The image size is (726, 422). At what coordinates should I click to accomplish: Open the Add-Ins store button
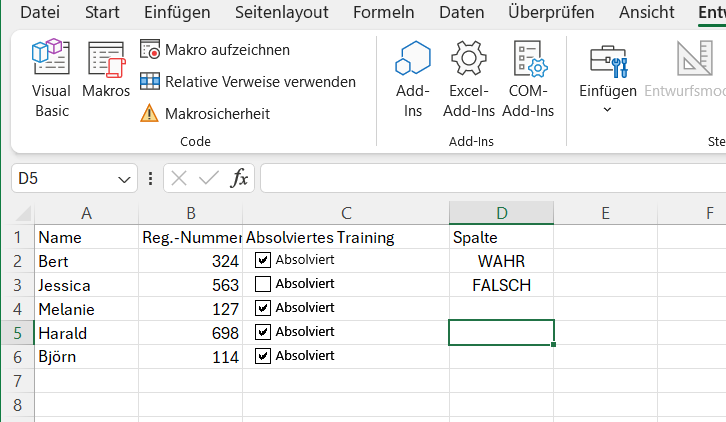(x=412, y=80)
